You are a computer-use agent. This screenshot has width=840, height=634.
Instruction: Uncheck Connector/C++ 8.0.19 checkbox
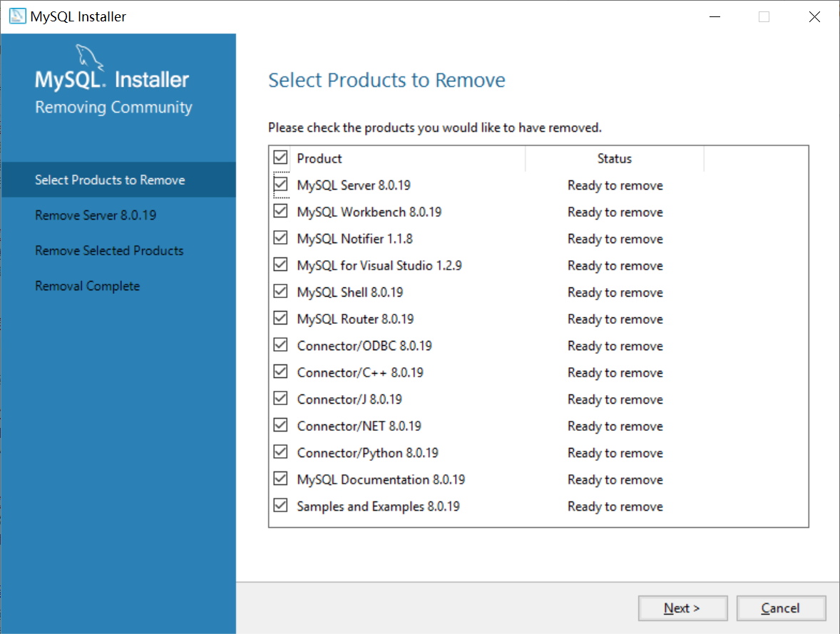click(x=280, y=372)
